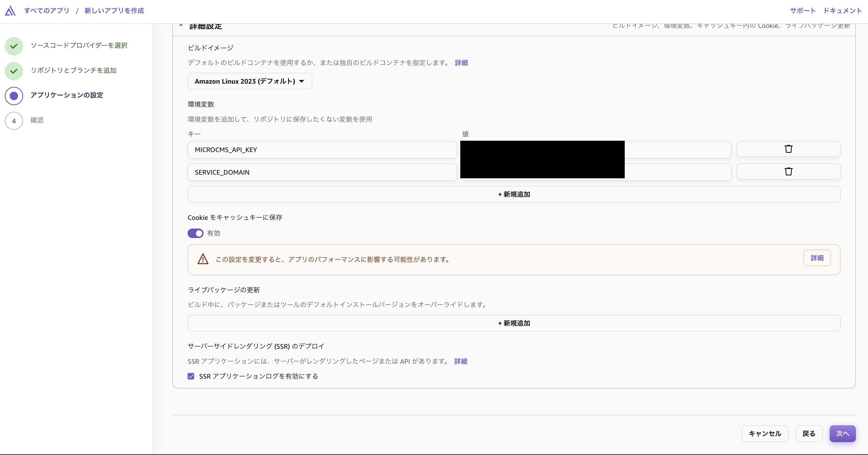Click the warning triangle icon in the alert
The image size is (868, 455).
tap(203, 259)
